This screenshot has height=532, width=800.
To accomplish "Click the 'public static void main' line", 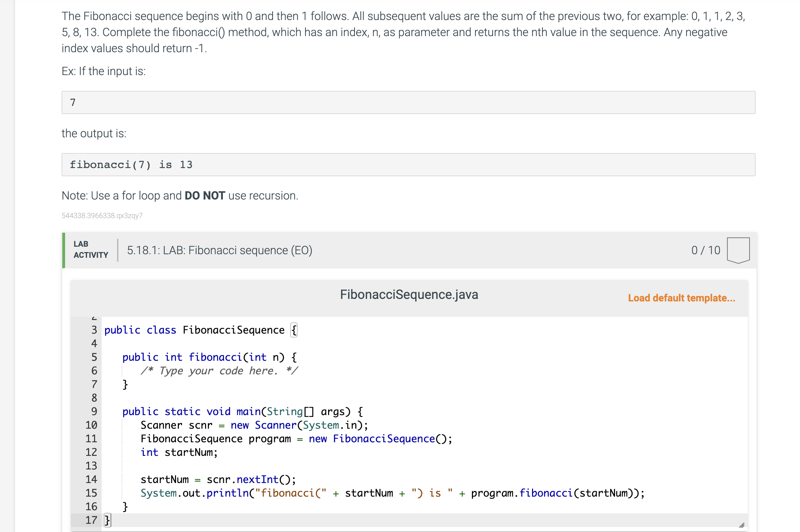I will click(243, 412).
